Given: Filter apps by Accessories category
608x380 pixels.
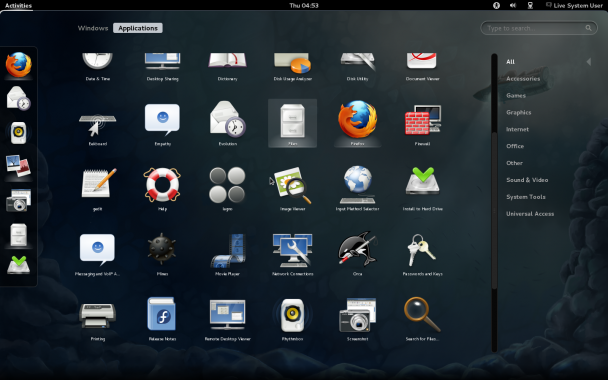Looking at the screenshot, I should point(523,79).
